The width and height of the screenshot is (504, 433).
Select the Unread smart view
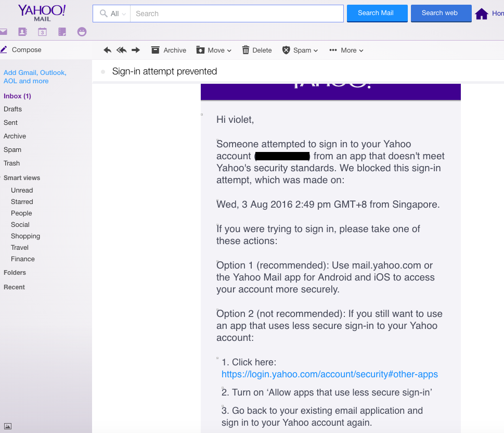(22, 190)
